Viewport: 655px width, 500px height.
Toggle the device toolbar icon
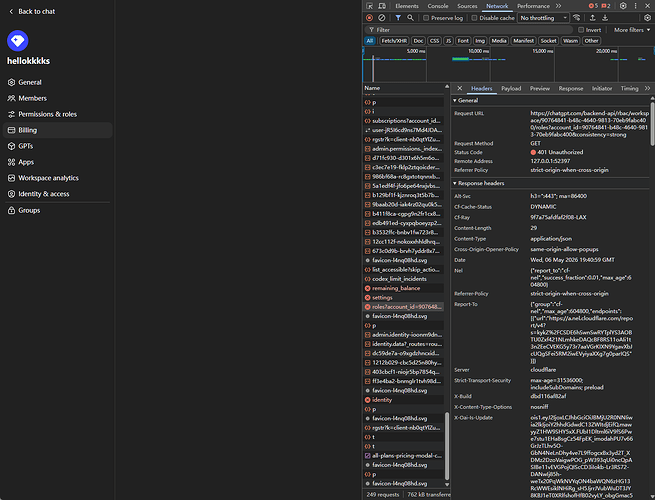pyautogui.click(x=382, y=6)
